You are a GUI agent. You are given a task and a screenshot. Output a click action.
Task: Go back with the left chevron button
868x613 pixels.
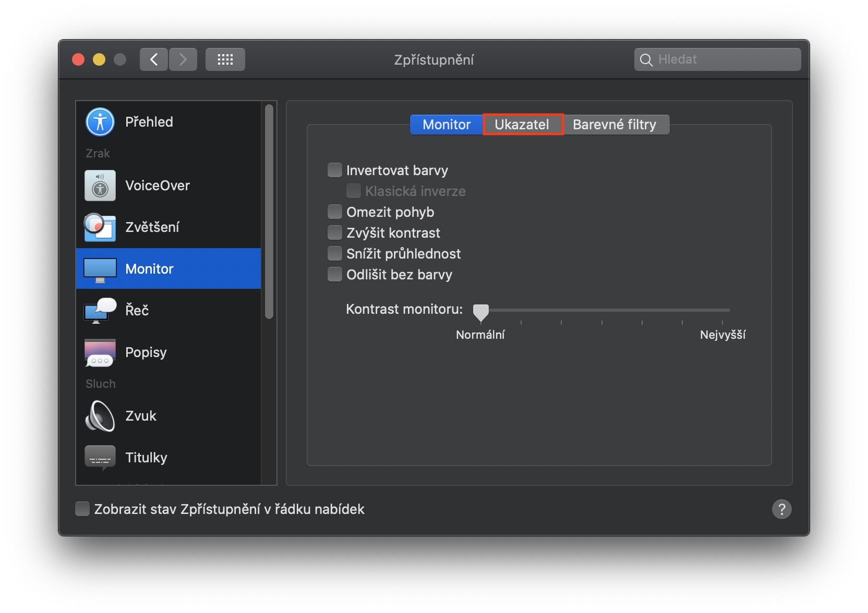coord(154,59)
